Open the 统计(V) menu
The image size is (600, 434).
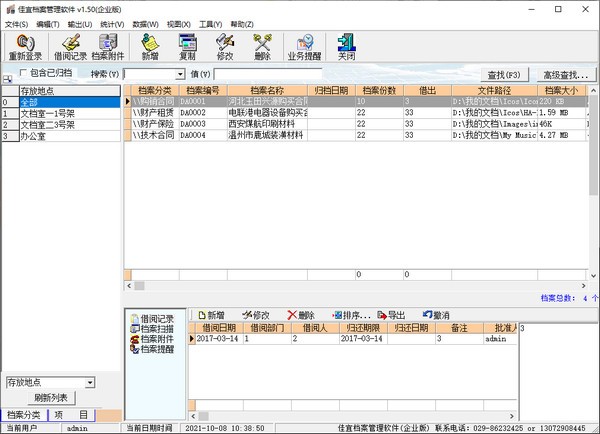click(112, 24)
